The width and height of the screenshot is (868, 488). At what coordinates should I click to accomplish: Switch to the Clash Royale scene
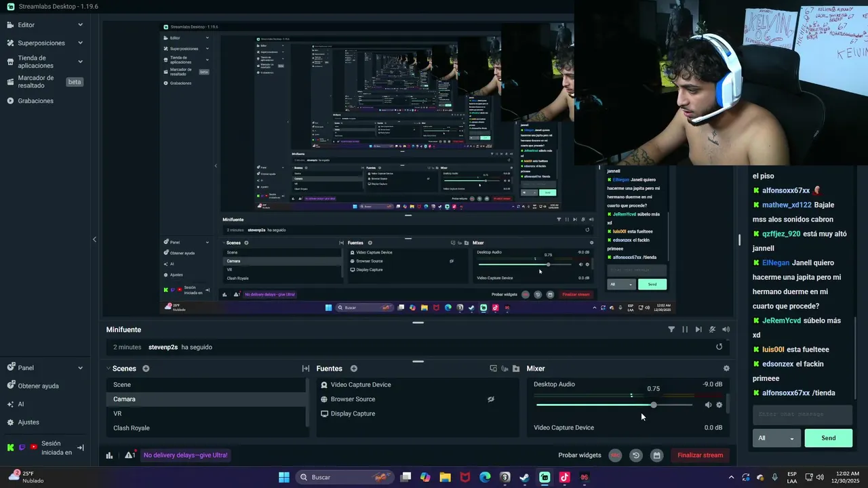pos(206,428)
